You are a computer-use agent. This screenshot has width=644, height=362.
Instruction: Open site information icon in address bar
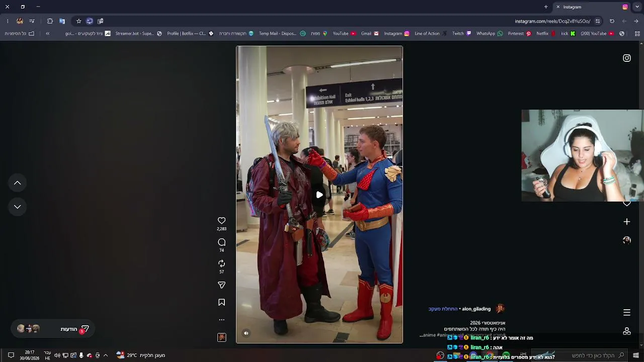click(598, 21)
